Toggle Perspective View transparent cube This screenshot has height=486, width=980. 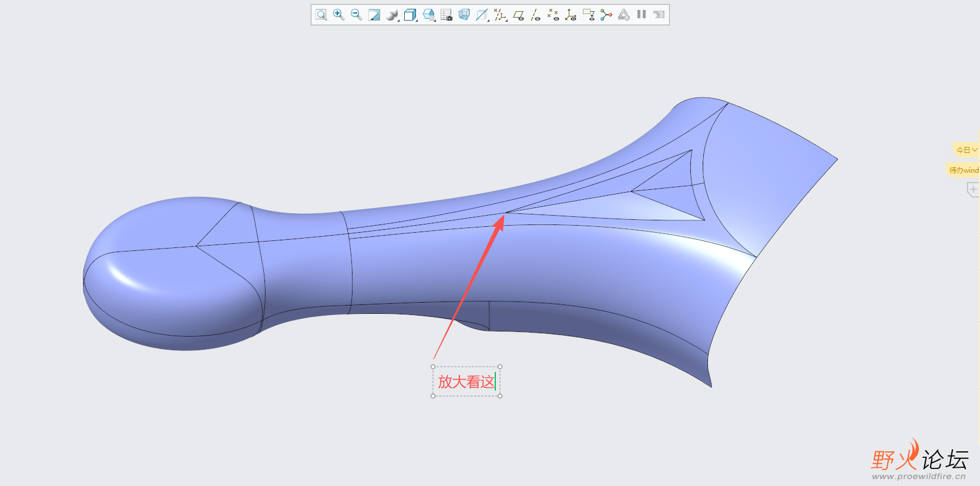click(464, 15)
